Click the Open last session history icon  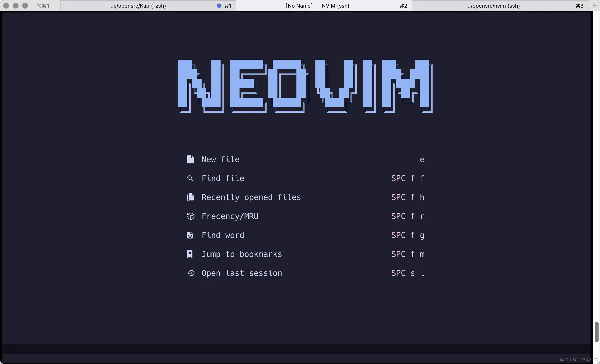191,273
